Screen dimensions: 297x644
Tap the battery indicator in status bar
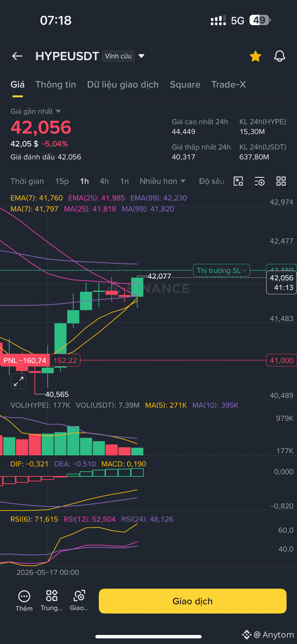pyautogui.click(x=260, y=20)
